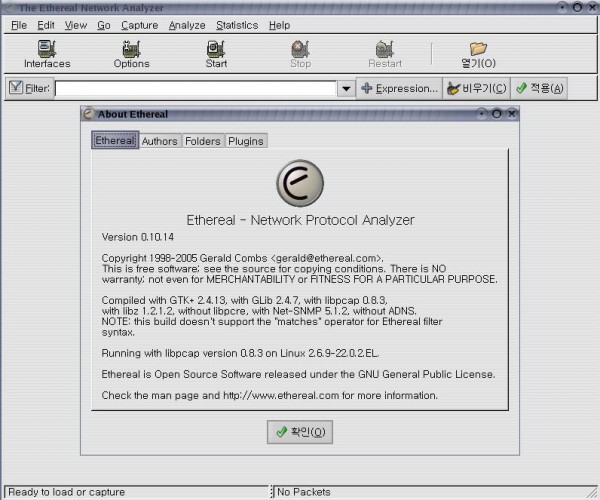Open the Statistics menu

click(237, 25)
